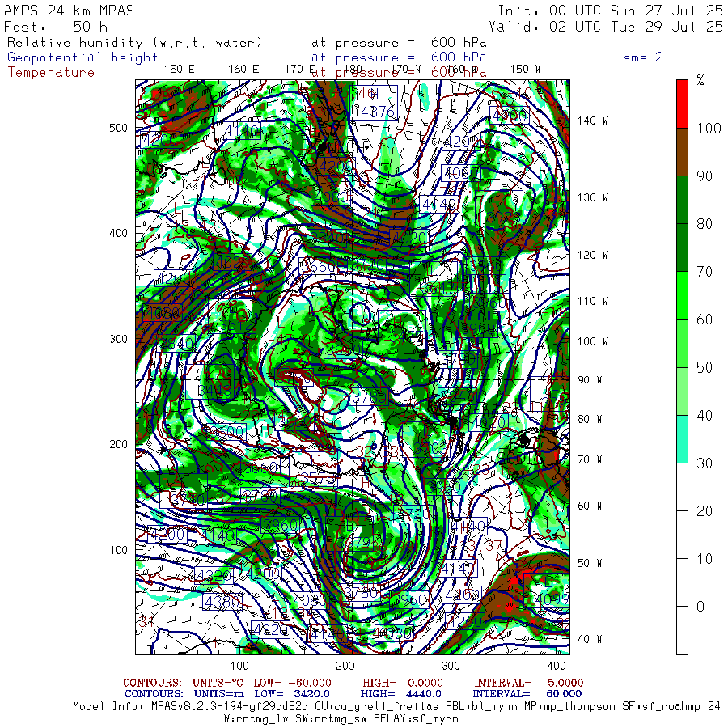Pick the light green 40-50% colorbar segment
This screenshot has width=728, height=728.
pyautogui.click(x=682, y=391)
